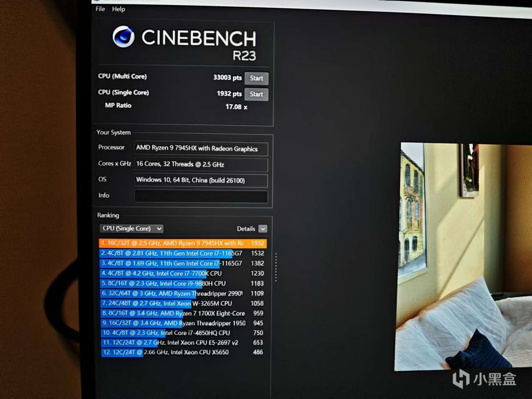Open the Help menu
532x399 pixels.
(x=118, y=9)
